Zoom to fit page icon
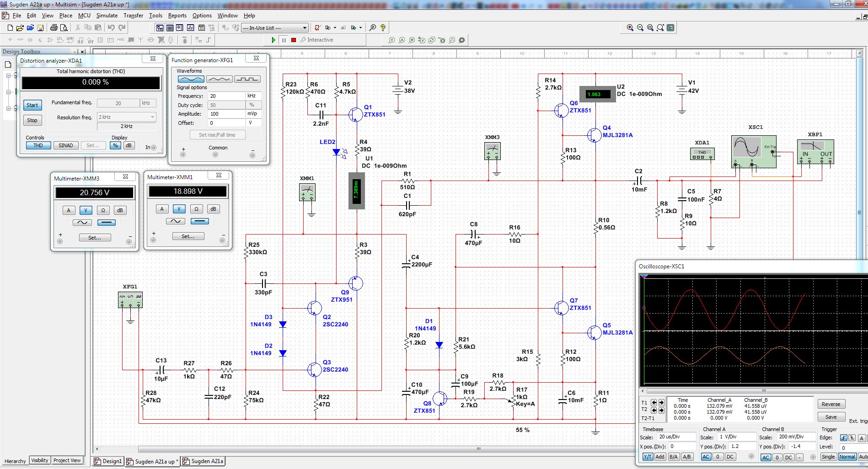The width and height of the screenshot is (868, 469). tap(660, 28)
